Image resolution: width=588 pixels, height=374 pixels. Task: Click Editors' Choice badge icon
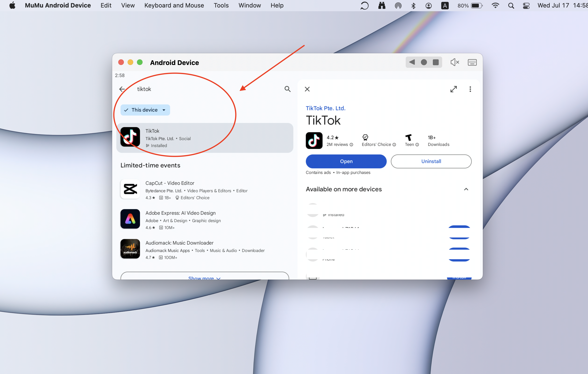365,137
